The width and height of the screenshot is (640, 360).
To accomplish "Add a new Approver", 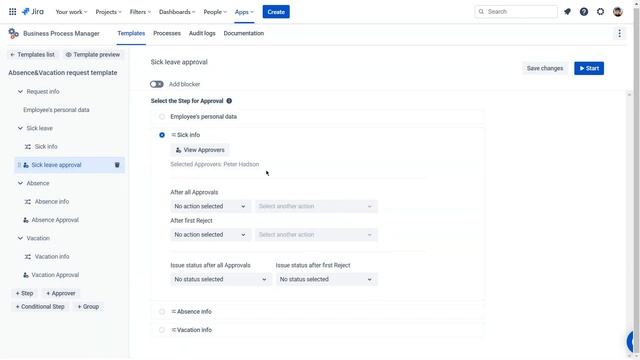I will [61, 293].
